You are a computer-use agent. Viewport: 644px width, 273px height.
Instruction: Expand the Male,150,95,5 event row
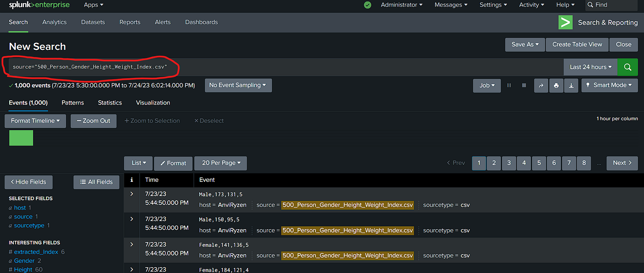point(132,219)
